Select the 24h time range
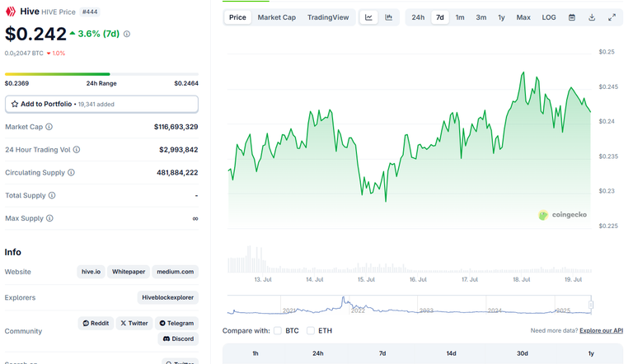633x364 pixels. 418,17
